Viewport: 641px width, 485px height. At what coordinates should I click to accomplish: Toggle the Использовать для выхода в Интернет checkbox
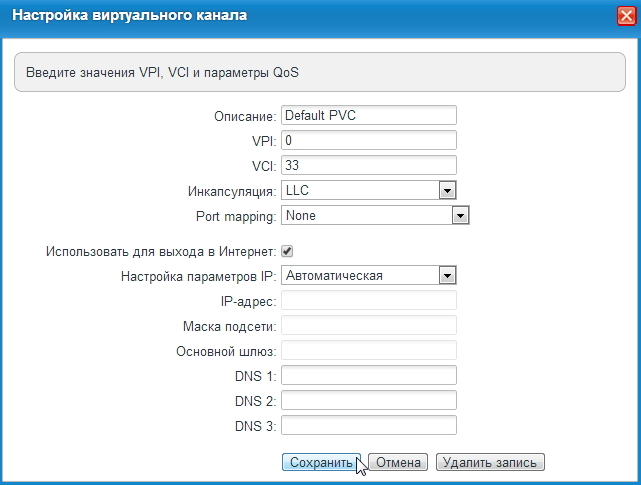(x=287, y=251)
